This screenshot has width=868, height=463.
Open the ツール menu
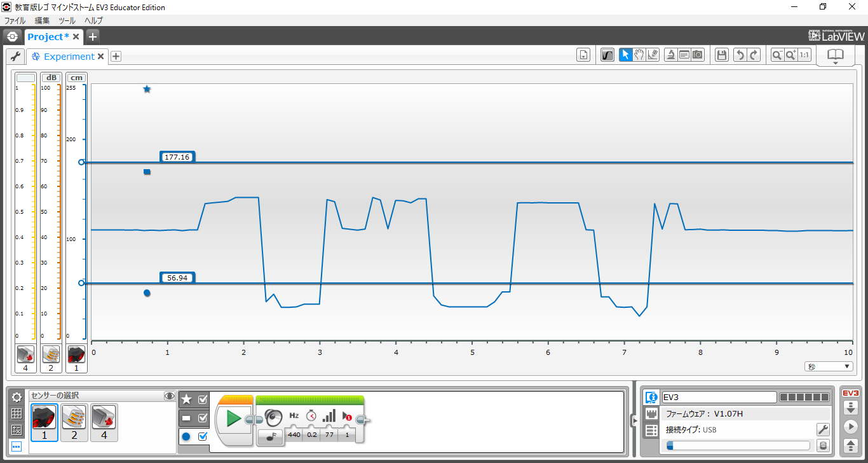(x=67, y=20)
